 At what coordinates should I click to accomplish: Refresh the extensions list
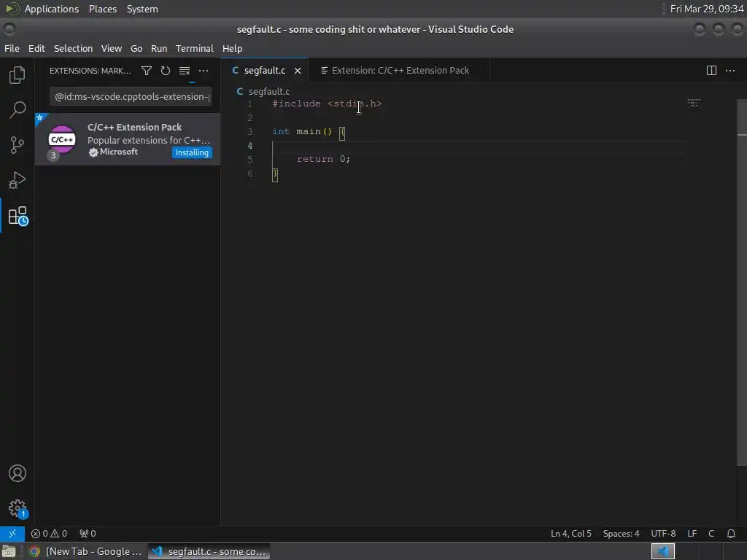[x=166, y=71]
